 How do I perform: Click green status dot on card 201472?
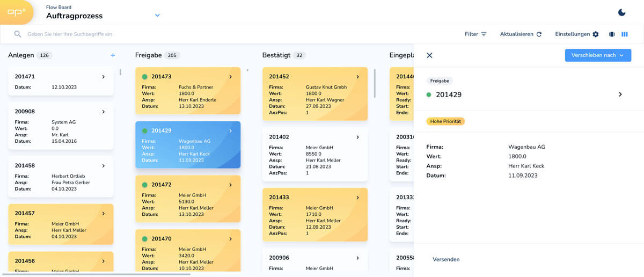tap(144, 185)
